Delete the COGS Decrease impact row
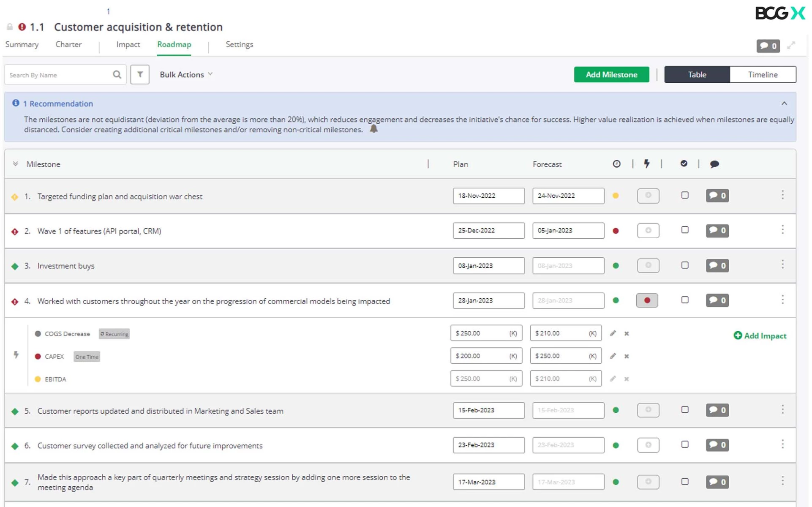 coord(627,334)
